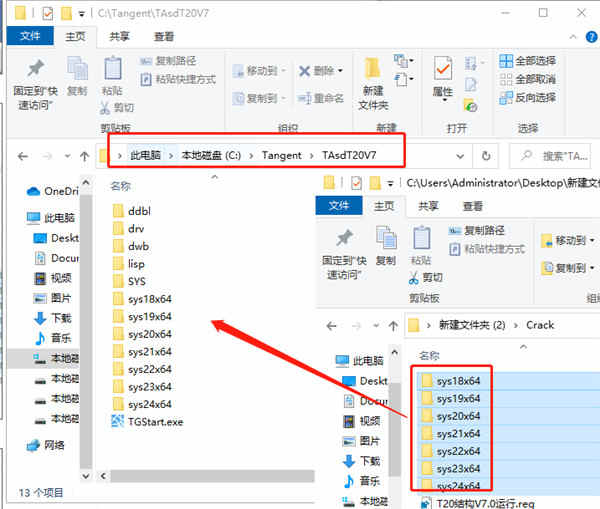Click Paste shortcut (粘贴快捷方式) in the Tangent window
600x509 pixels.
point(178,79)
